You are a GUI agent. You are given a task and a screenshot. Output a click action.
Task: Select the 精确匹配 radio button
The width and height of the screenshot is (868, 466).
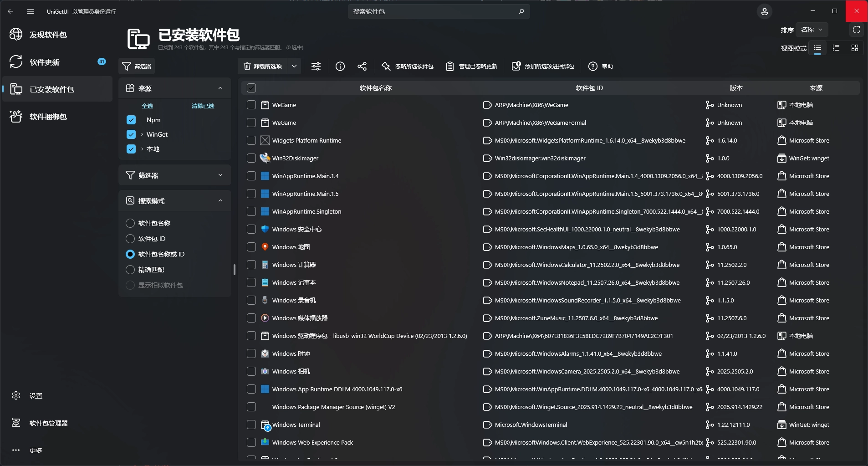coord(130,270)
